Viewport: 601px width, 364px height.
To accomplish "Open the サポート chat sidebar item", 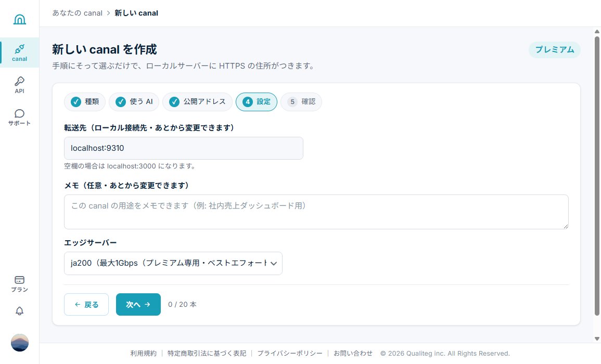I will click(x=20, y=117).
